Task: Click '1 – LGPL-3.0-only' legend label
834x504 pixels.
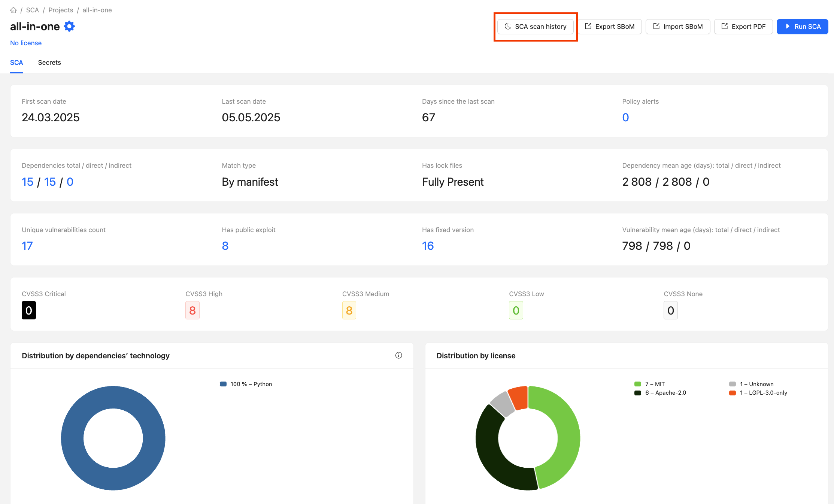Action: pyautogui.click(x=764, y=393)
